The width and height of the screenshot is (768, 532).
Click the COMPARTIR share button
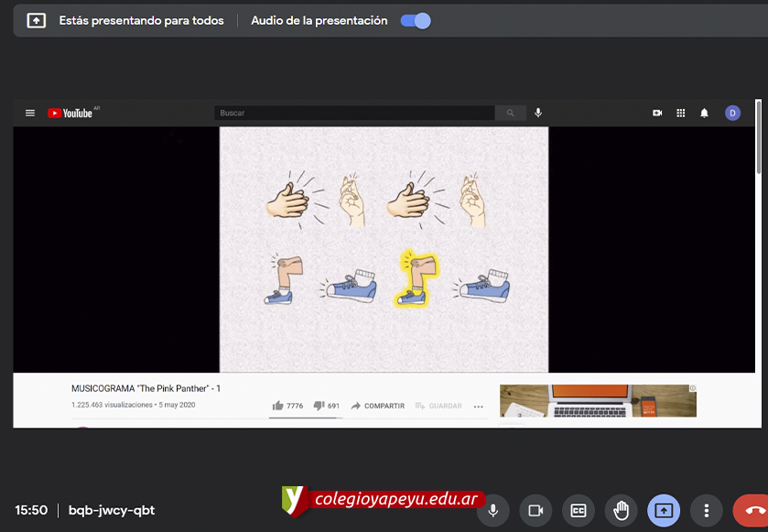click(x=377, y=406)
